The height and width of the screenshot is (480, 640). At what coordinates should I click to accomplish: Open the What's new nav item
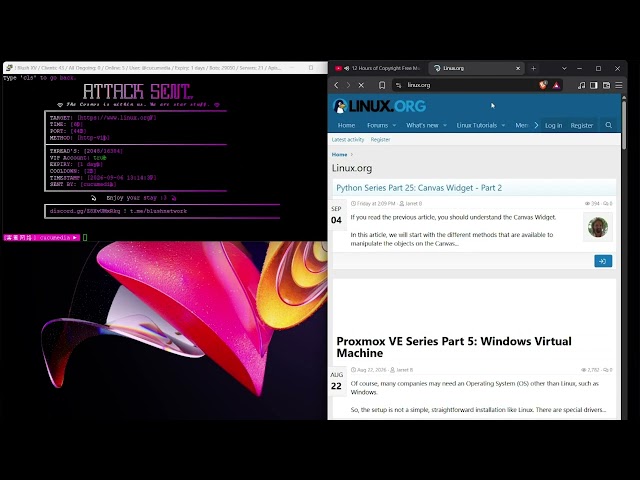[x=422, y=125]
